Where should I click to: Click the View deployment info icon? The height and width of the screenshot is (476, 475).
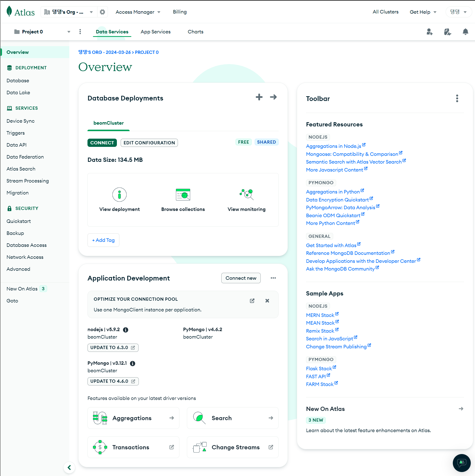(x=119, y=194)
